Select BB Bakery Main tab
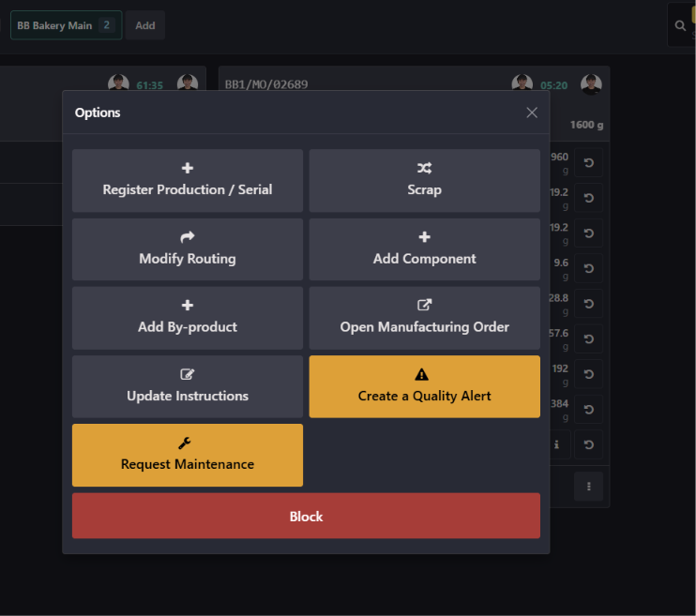This screenshot has height=616, width=696. [x=67, y=25]
